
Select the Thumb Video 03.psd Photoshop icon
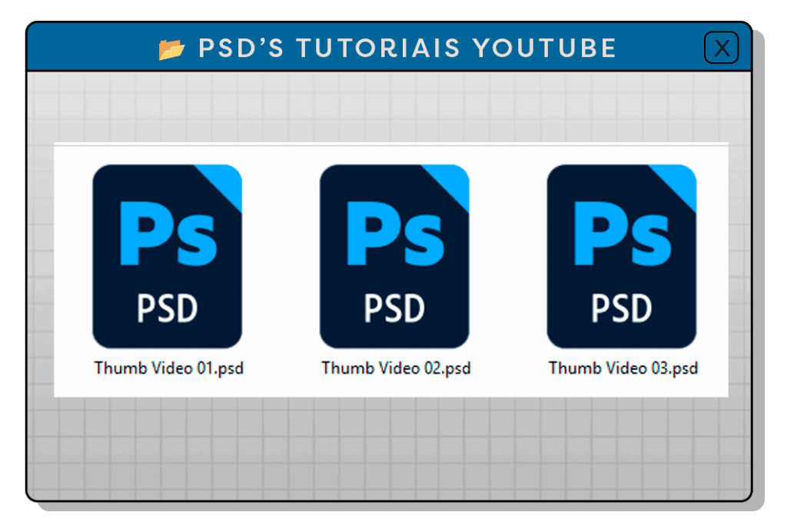[622, 256]
